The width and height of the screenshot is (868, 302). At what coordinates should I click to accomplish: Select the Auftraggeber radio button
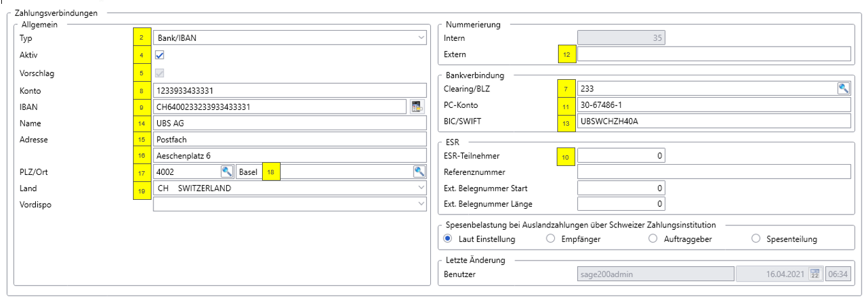pos(653,239)
